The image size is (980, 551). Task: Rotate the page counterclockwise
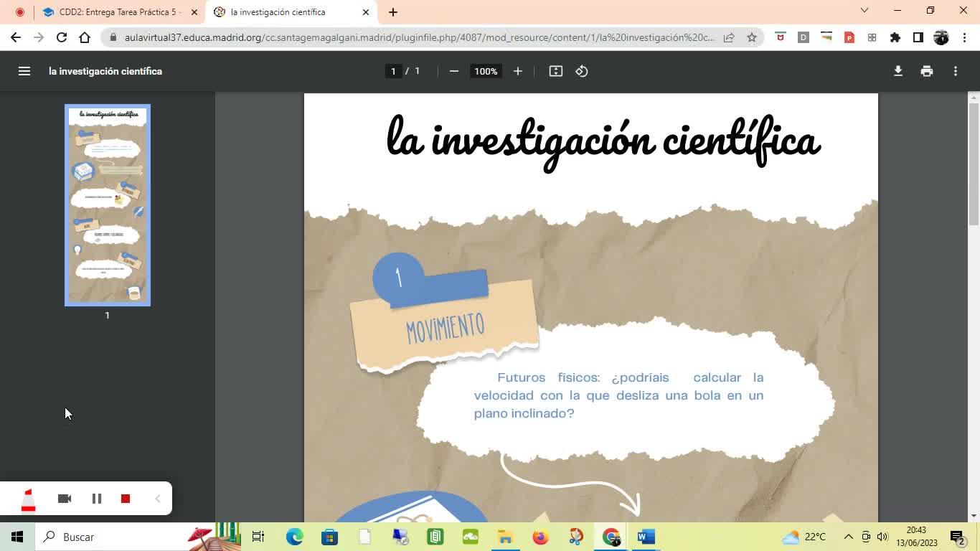point(582,71)
